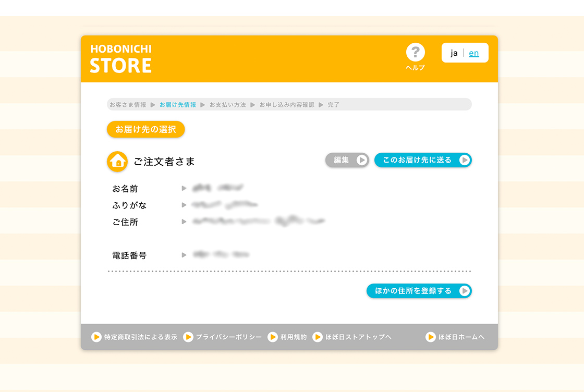Open お支払い方法 step in breadcrumb
Screen dimensions: 584x392
(227, 105)
